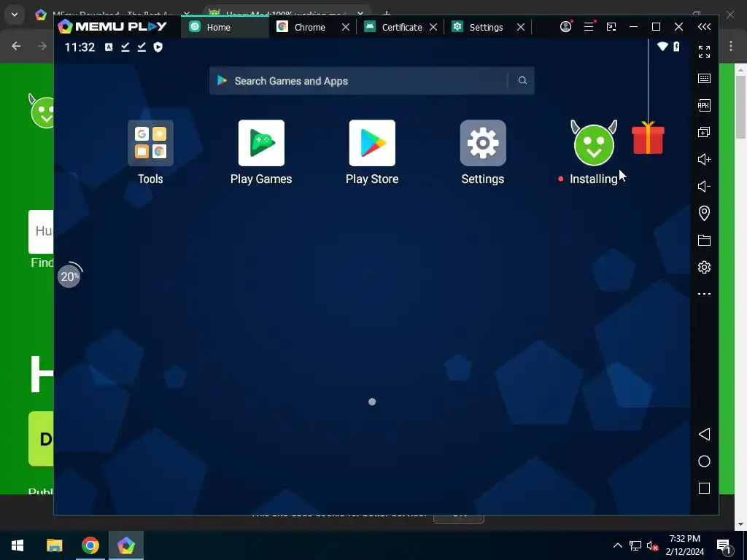
Task: Open multi-instance manager sidebar icon
Action: [704, 133]
